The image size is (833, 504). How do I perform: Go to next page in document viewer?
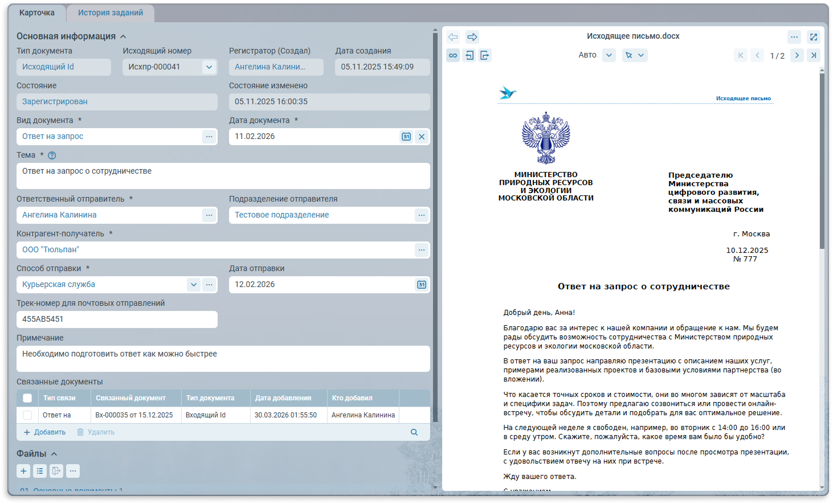(x=797, y=55)
